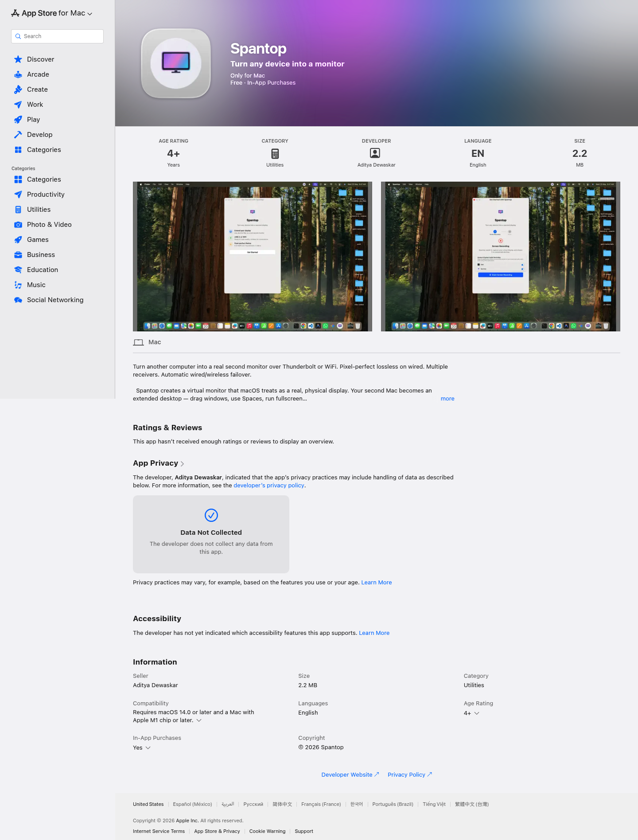
Task: Open second Screen Recording screenshot
Action: pos(501,257)
